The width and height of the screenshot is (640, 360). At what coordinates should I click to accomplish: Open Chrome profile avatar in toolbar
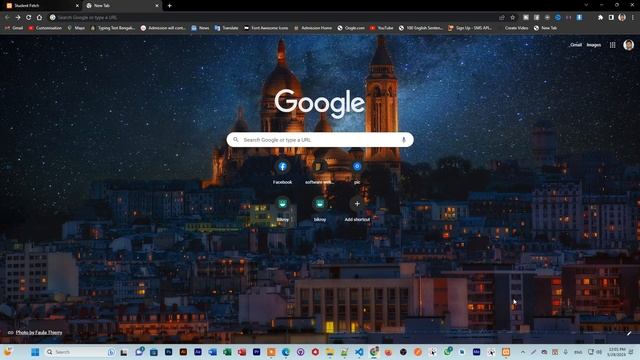pos(622,18)
